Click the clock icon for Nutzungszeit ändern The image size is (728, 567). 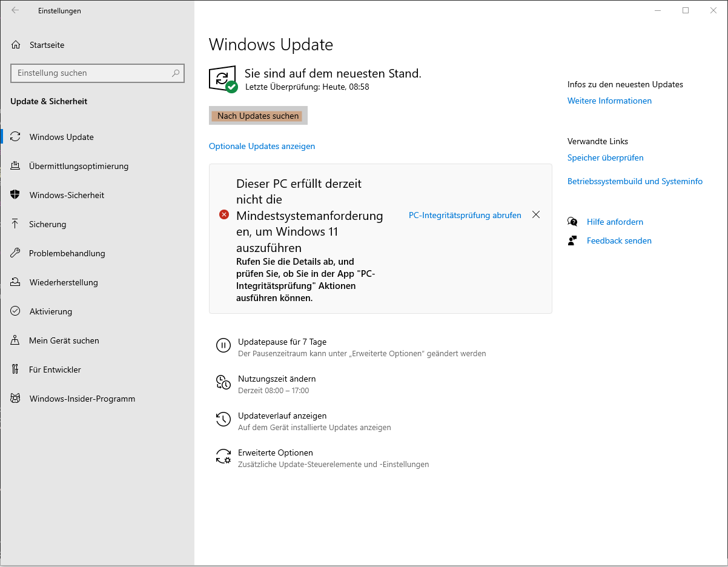pos(223,382)
